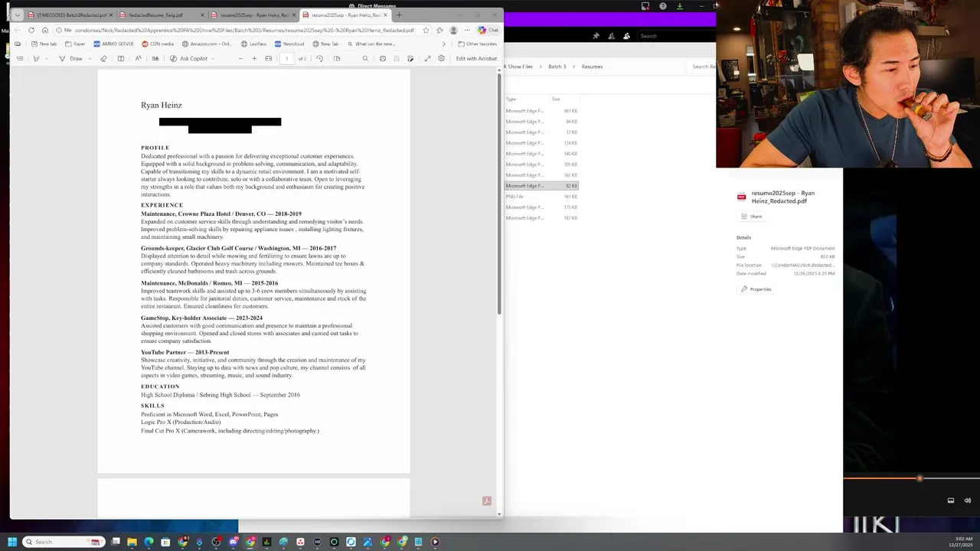Image resolution: width=980 pixels, height=551 pixels.
Task: Click the green download arrow icon
Action: click(x=679, y=6)
